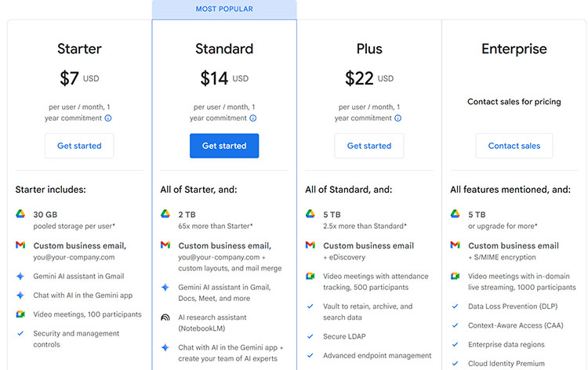The height and width of the screenshot is (370, 588).
Task: Click the 'All features mentioned, and:' heading
Action: pos(510,190)
